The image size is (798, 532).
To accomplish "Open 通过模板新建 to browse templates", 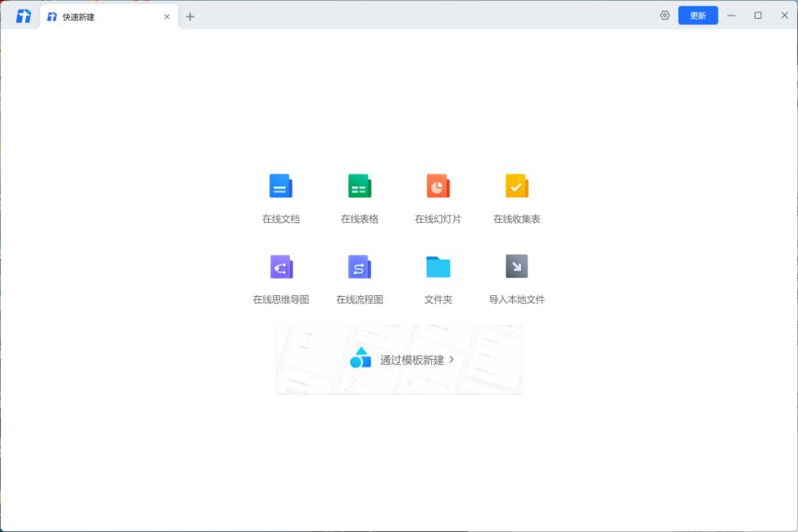I will [411, 359].
